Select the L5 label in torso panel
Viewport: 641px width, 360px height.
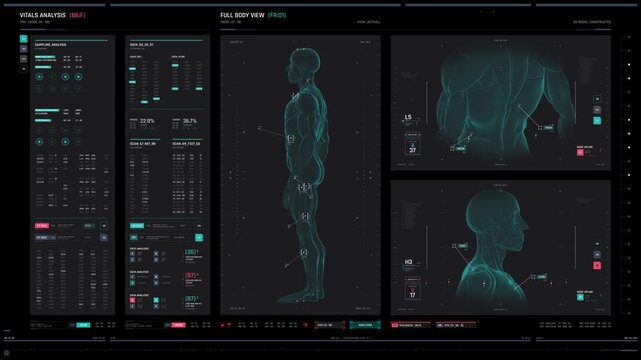408,117
